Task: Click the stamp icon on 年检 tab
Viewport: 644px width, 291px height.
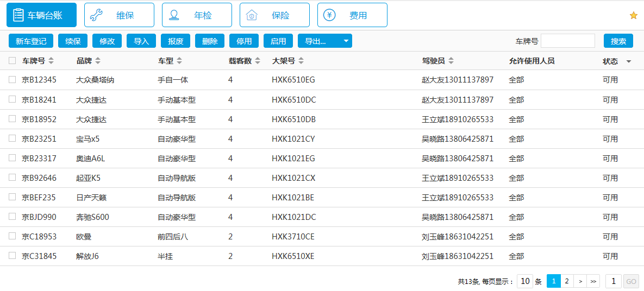Action: pyautogui.click(x=174, y=15)
